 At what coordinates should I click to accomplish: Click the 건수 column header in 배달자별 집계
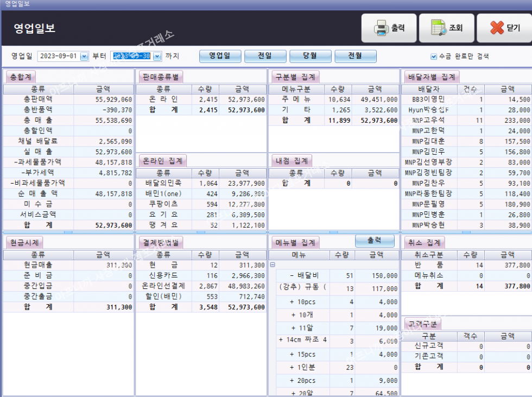(470, 89)
